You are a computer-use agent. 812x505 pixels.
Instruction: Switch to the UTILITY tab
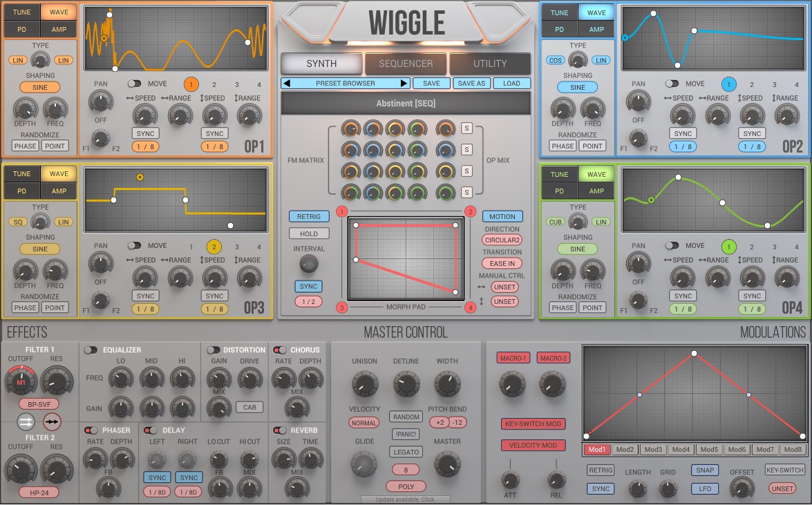click(490, 64)
